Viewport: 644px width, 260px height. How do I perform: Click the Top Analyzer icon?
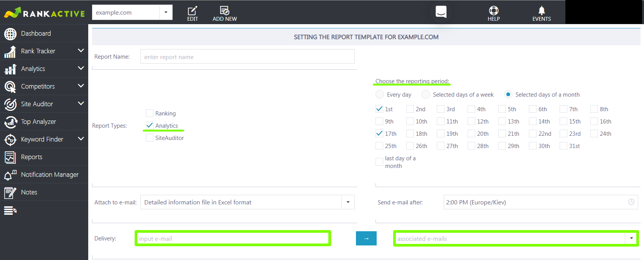[10, 122]
